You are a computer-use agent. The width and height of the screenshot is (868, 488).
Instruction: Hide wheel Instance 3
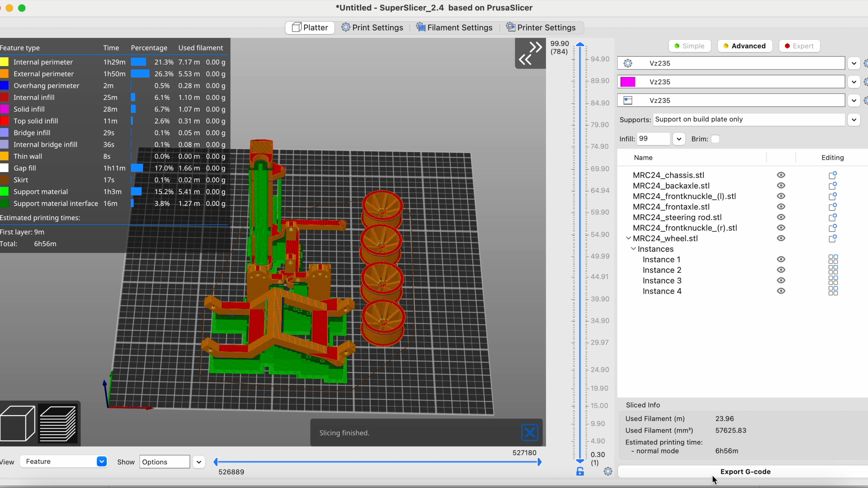coord(781,281)
